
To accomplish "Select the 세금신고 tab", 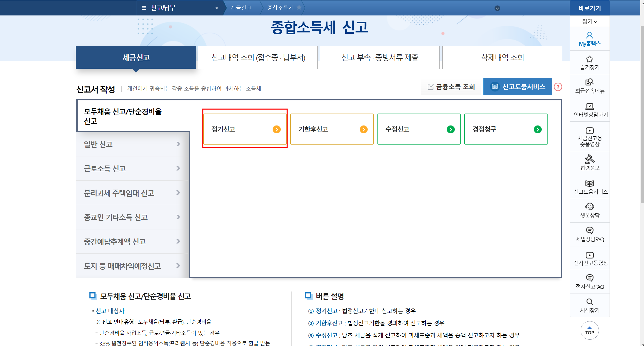I will (136, 57).
